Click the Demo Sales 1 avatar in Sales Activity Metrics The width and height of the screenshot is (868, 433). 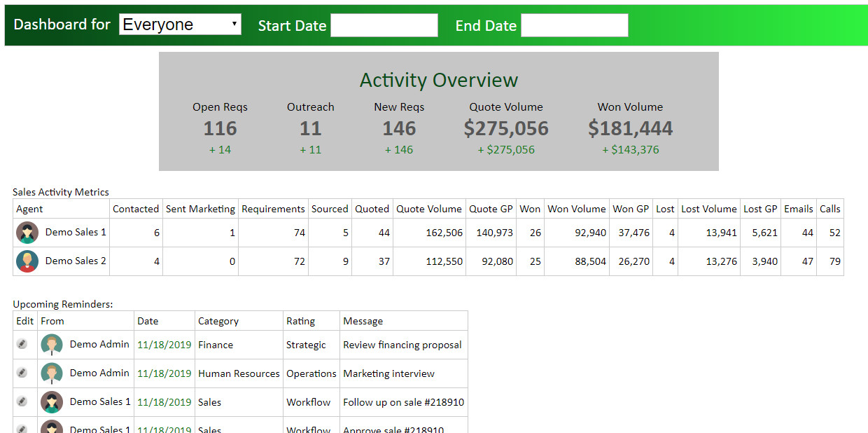27,232
